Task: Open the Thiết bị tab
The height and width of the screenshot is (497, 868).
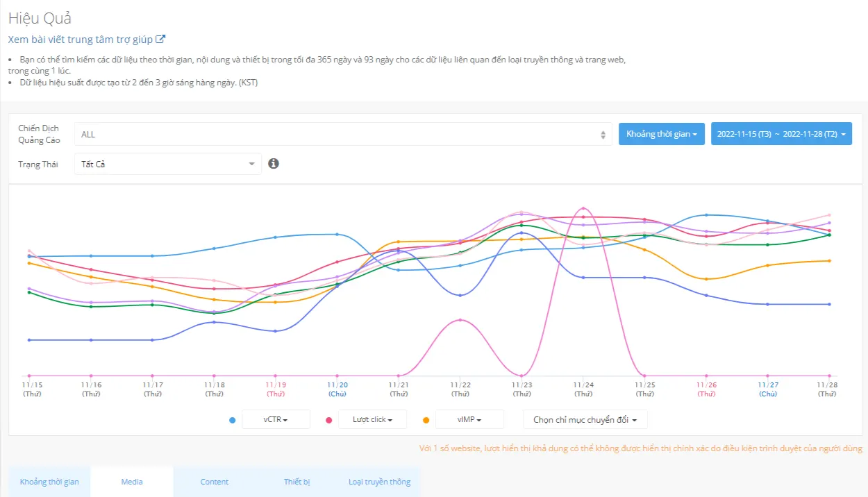Action: click(x=297, y=482)
